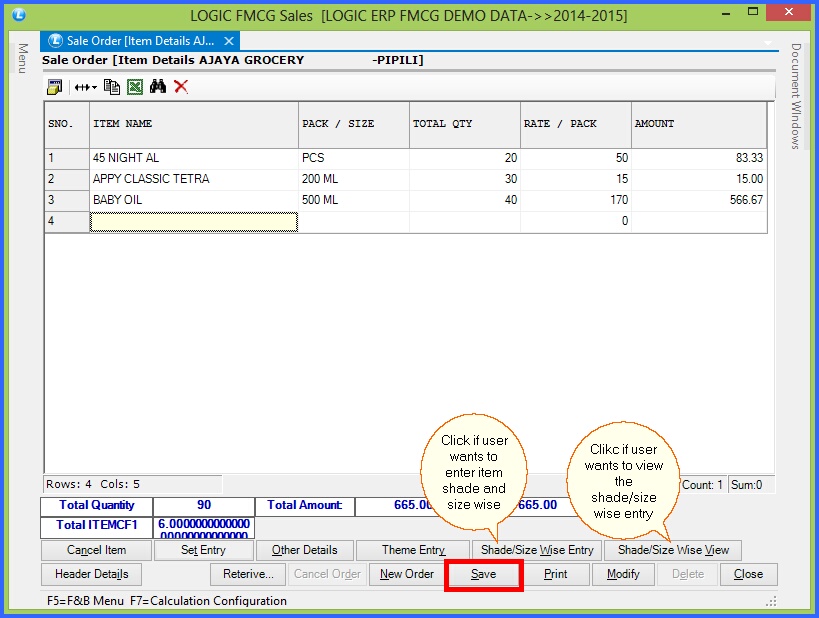Select the PACK / SIZE column header
Viewport: 819px width, 618px height.
[354, 124]
